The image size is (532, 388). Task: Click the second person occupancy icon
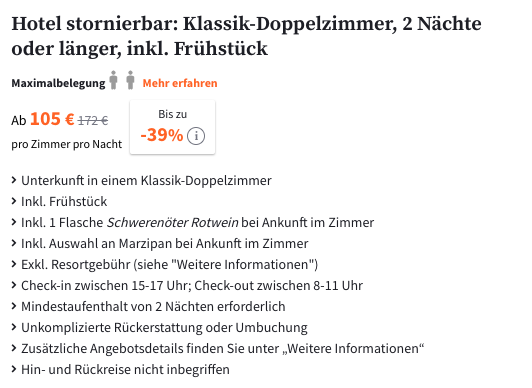[130, 80]
